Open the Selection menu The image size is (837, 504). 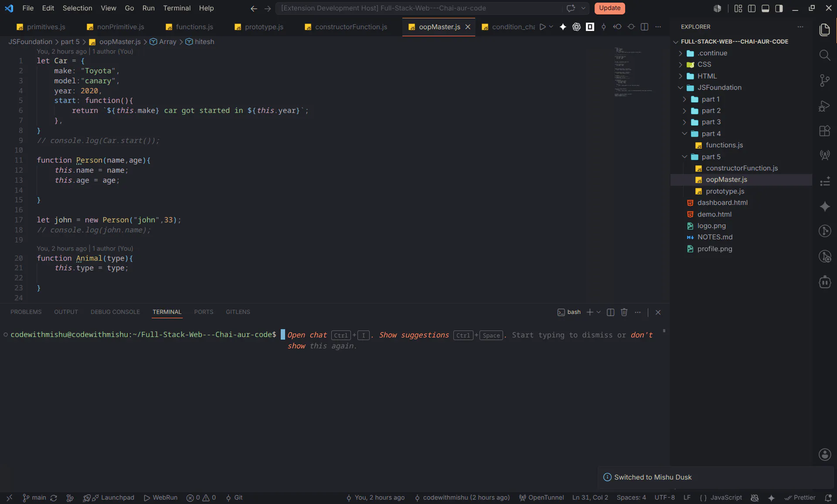coord(77,8)
